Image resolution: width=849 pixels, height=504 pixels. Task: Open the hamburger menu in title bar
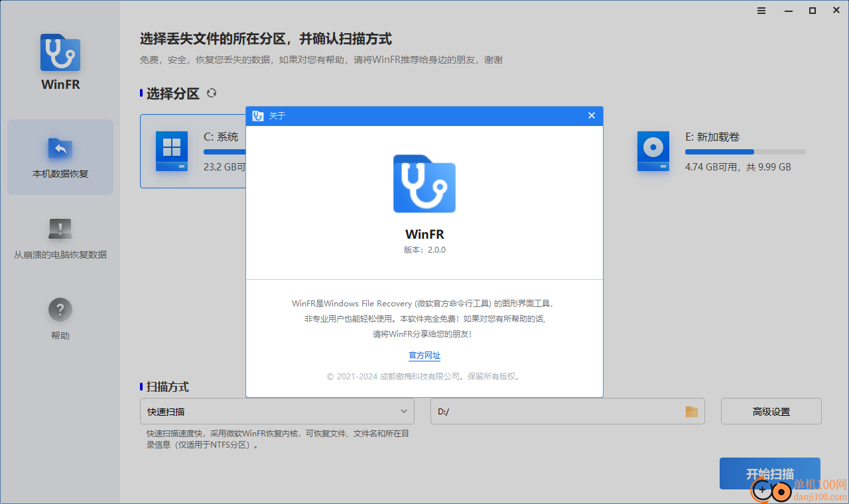pyautogui.click(x=761, y=11)
